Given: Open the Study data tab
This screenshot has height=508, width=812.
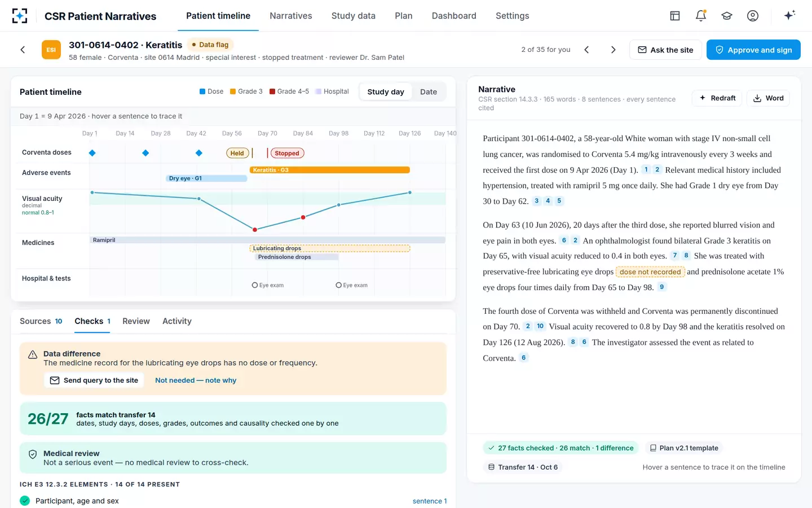Looking at the screenshot, I should point(354,16).
